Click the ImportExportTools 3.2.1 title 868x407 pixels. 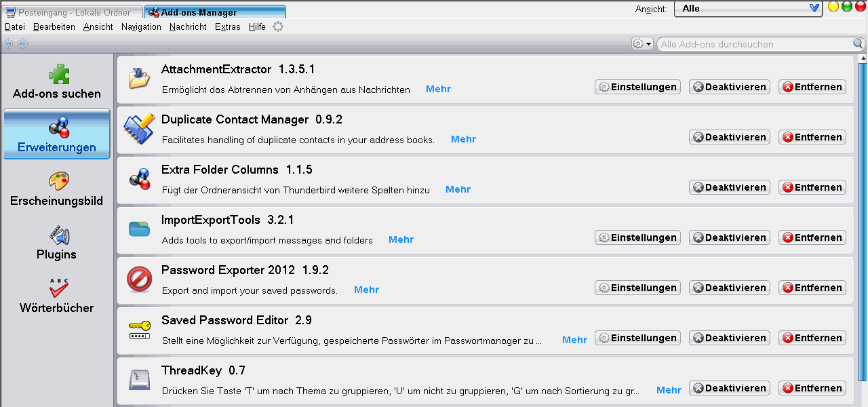(227, 220)
